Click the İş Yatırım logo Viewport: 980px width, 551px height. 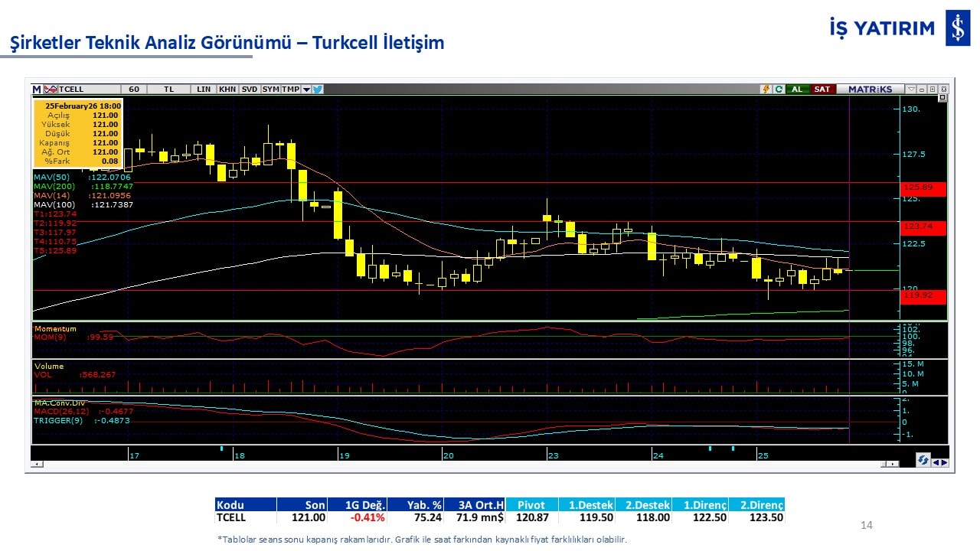click(x=957, y=29)
